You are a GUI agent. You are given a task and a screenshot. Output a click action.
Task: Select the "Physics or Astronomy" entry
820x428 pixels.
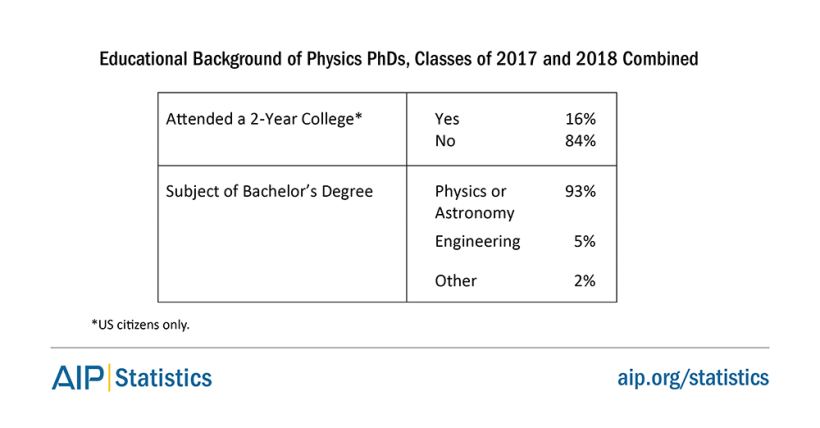click(x=474, y=201)
